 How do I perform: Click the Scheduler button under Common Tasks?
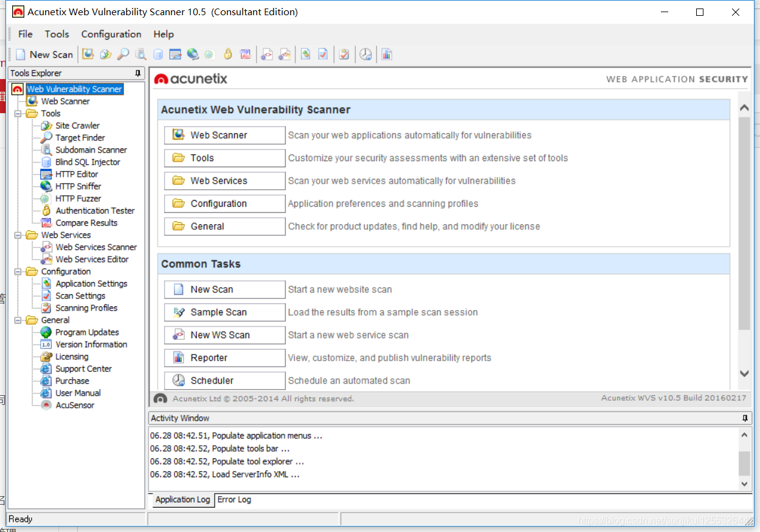coord(224,381)
